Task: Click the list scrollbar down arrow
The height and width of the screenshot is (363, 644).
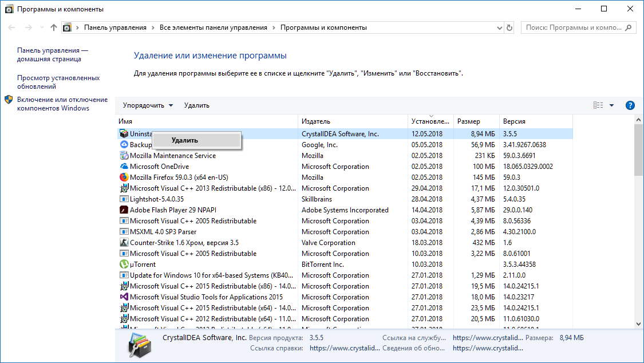Action: click(x=638, y=324)
